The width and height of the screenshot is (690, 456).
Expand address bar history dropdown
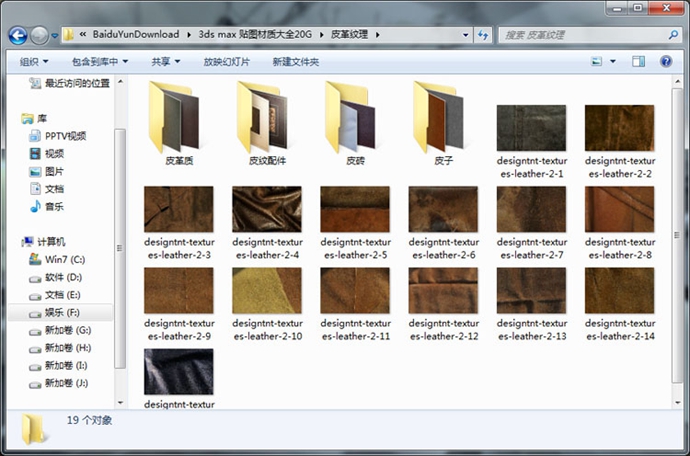[466, 35]
